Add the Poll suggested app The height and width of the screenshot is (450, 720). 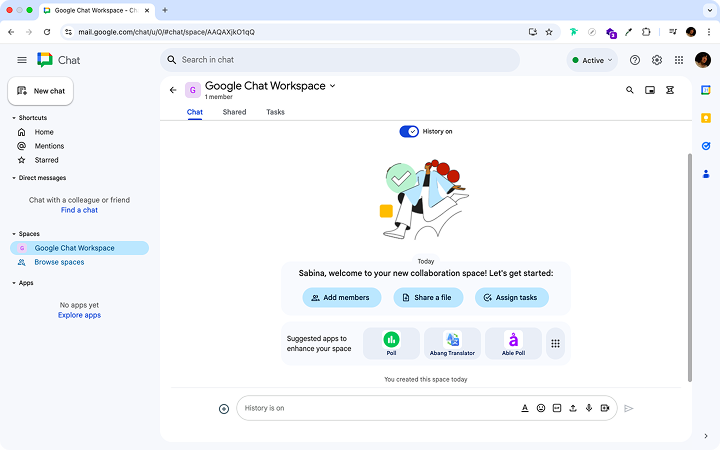pos(391,343)
